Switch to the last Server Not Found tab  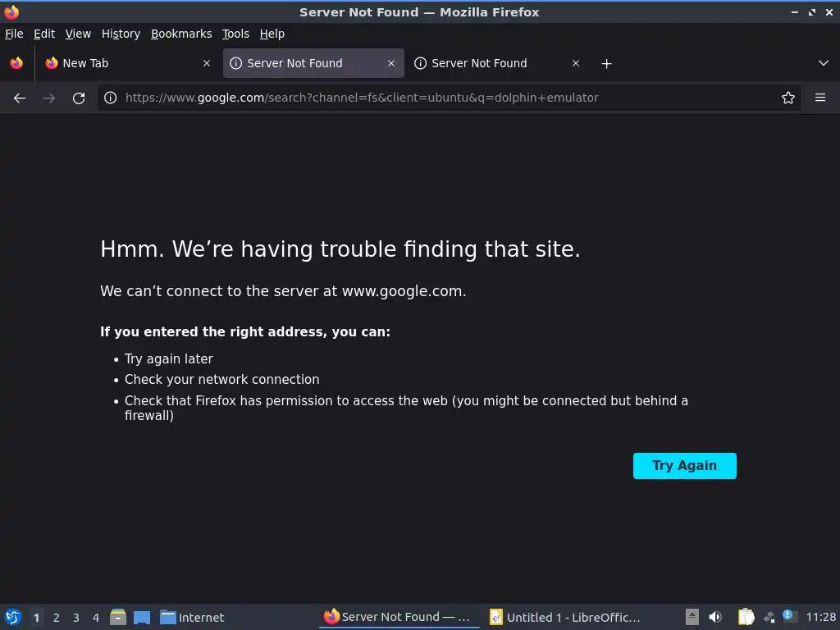point(498,63)
